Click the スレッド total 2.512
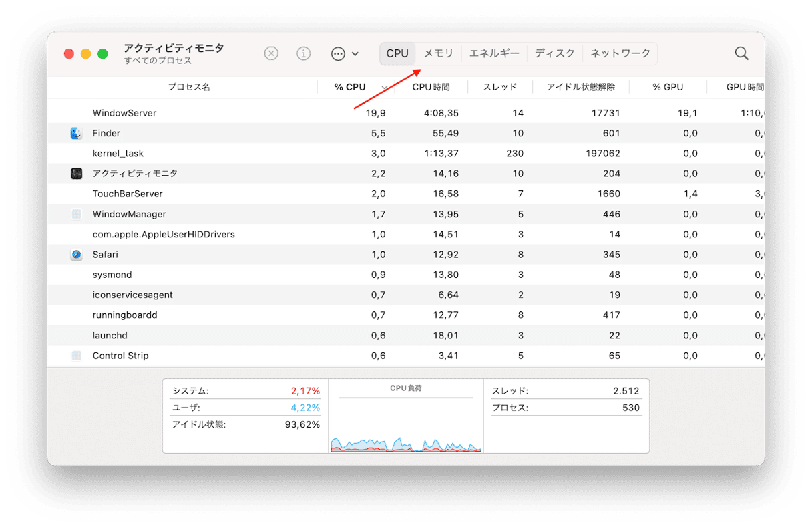This screenshot has width=812, height=528. coord(626,391)
